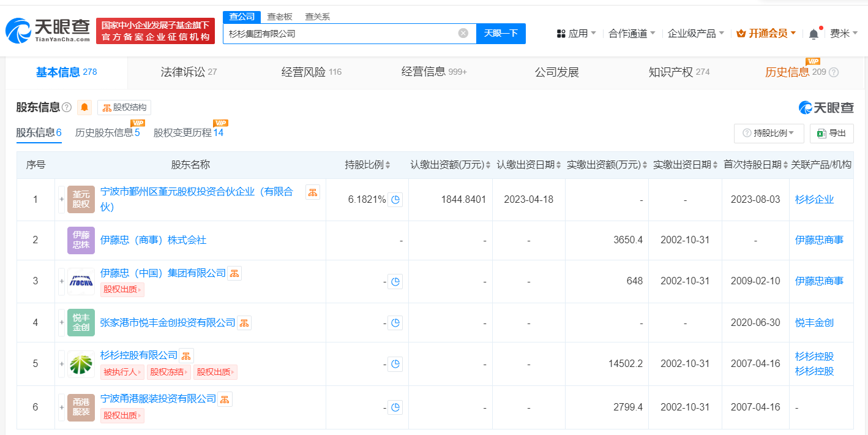Clear the search box text
The width and height of the screenshot is (868, 435).
(463, 33)
